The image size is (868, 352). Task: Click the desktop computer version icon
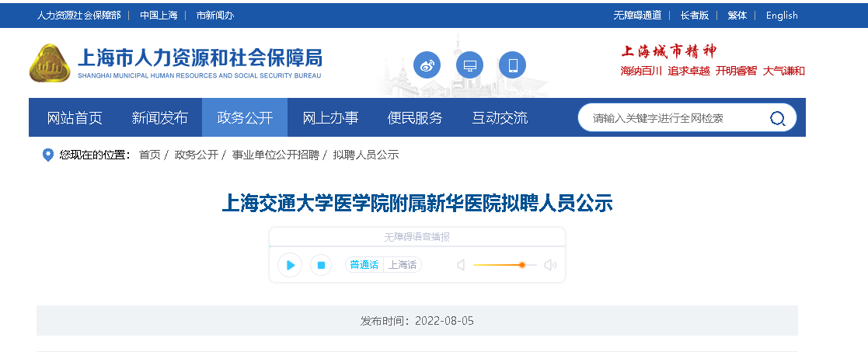[x=469, y=65]
